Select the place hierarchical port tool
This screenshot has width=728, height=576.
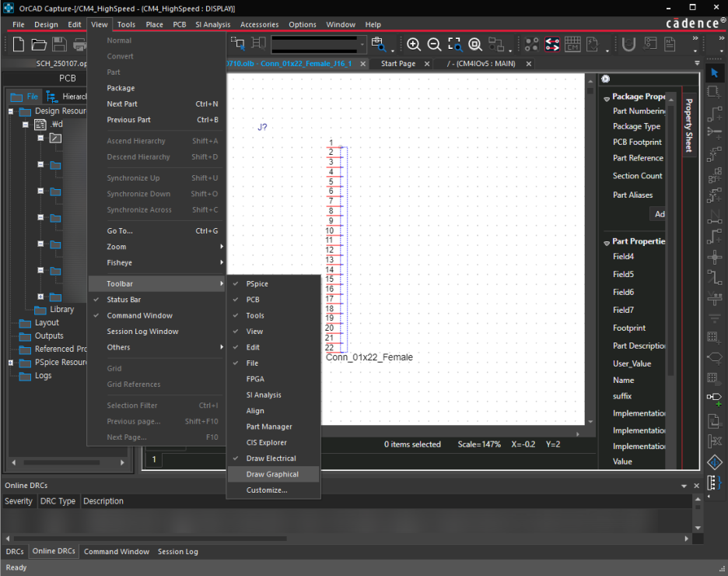(715, 358)
